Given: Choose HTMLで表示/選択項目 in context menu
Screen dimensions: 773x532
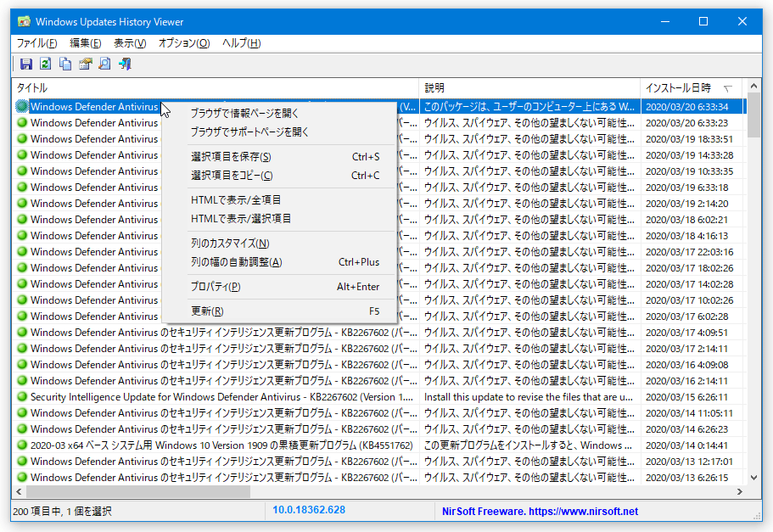Looking at the screenshot, I should [x=279, y=218].
